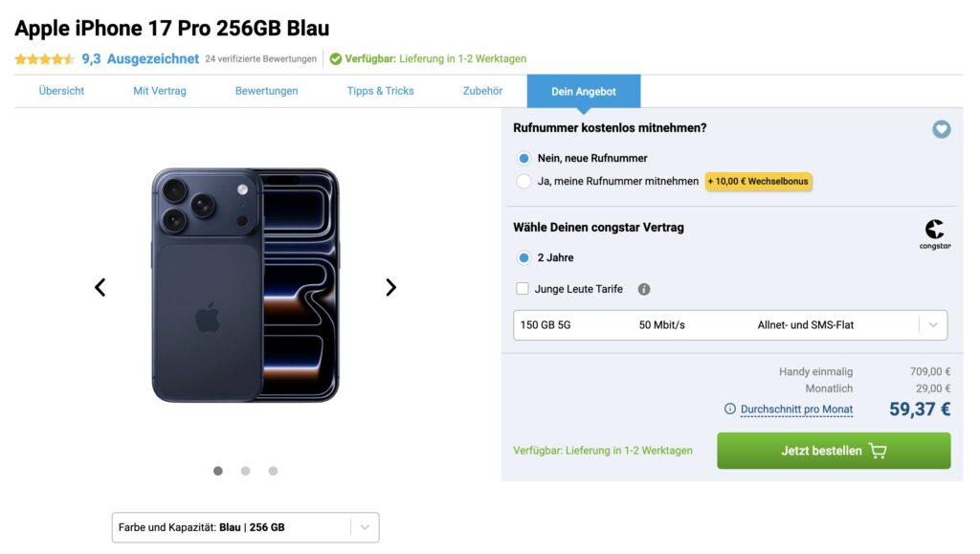Click info icon next to Durchschnitt pro Monat

(x=730, y=410)
